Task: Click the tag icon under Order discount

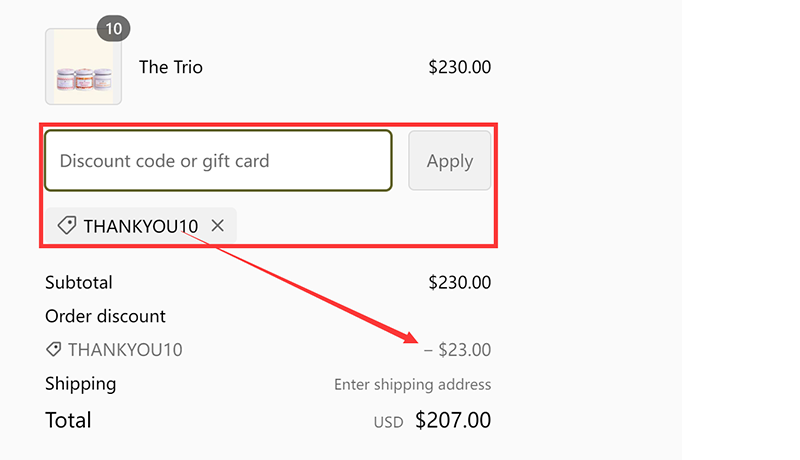Action: pyautogui.click(x=54, y=350)
